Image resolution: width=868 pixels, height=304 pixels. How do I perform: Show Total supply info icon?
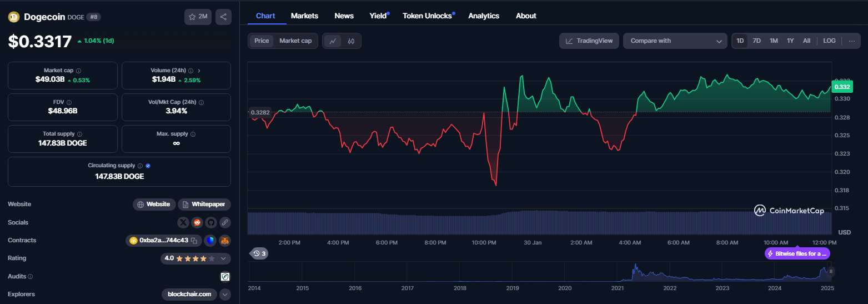79,134
